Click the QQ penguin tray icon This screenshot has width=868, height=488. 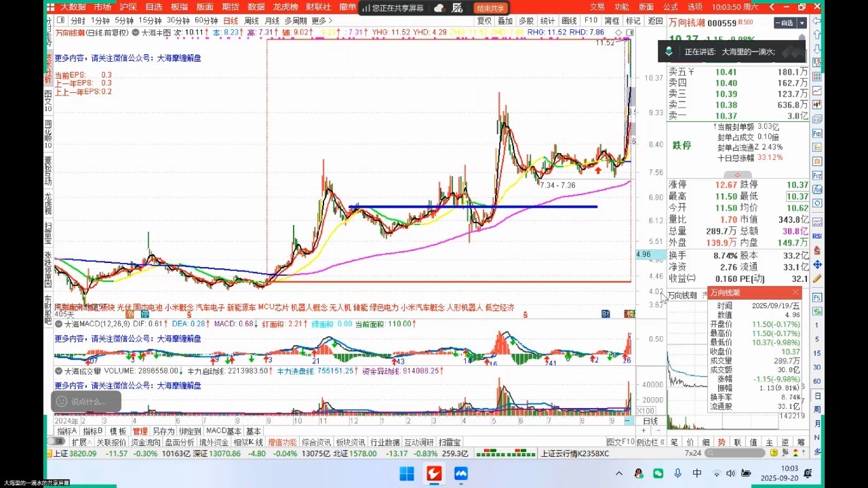coord(639,473)
